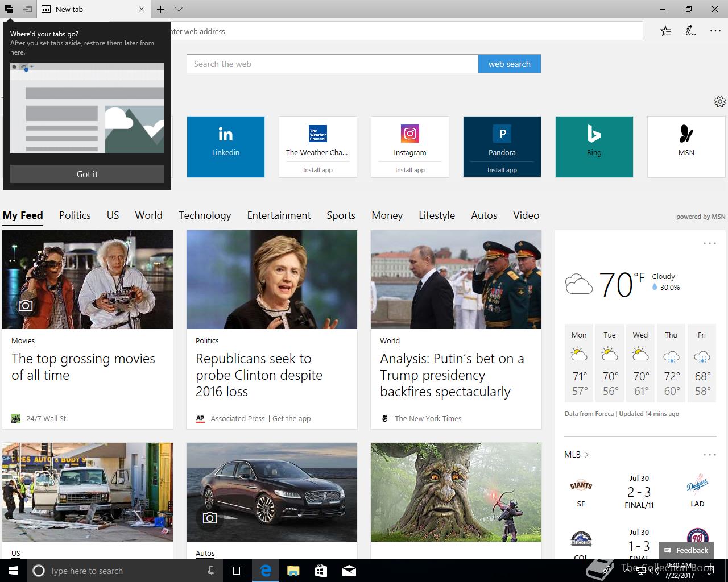Viewport: 728px width, 582px height.
Task: Select Thursday forecast column
Action: [671, 363]
